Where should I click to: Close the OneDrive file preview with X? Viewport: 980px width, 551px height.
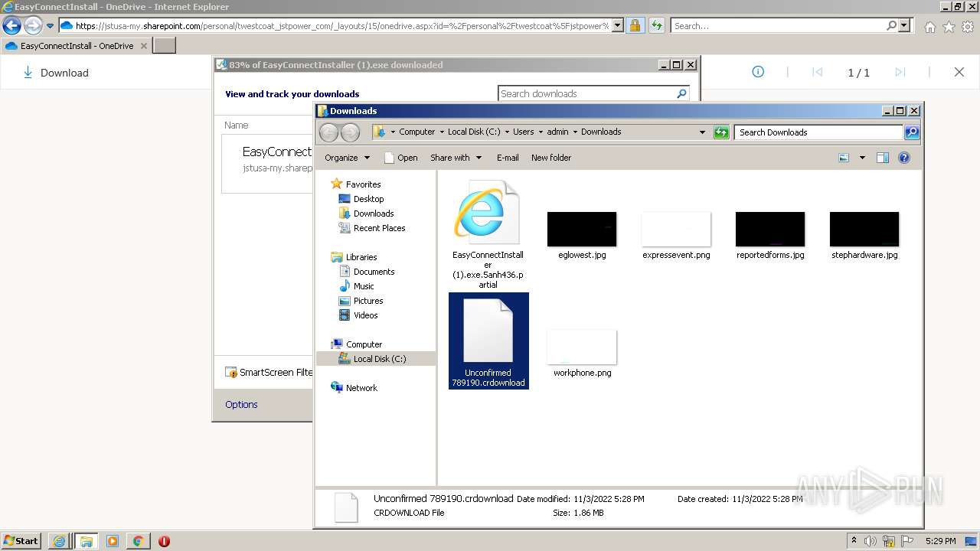[x=959, y=72]
